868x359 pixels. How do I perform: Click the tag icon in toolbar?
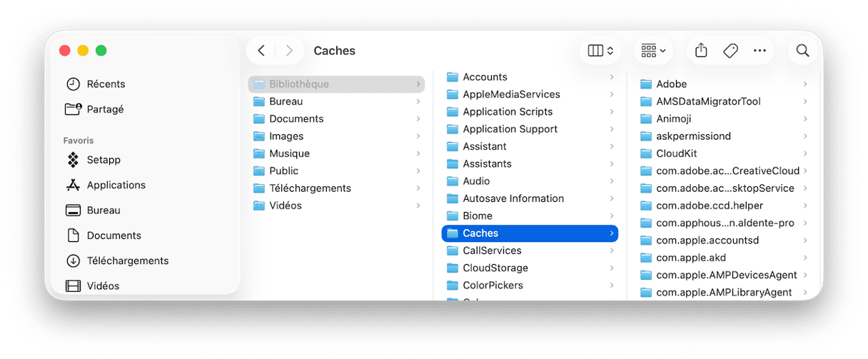tap(730, 51)
